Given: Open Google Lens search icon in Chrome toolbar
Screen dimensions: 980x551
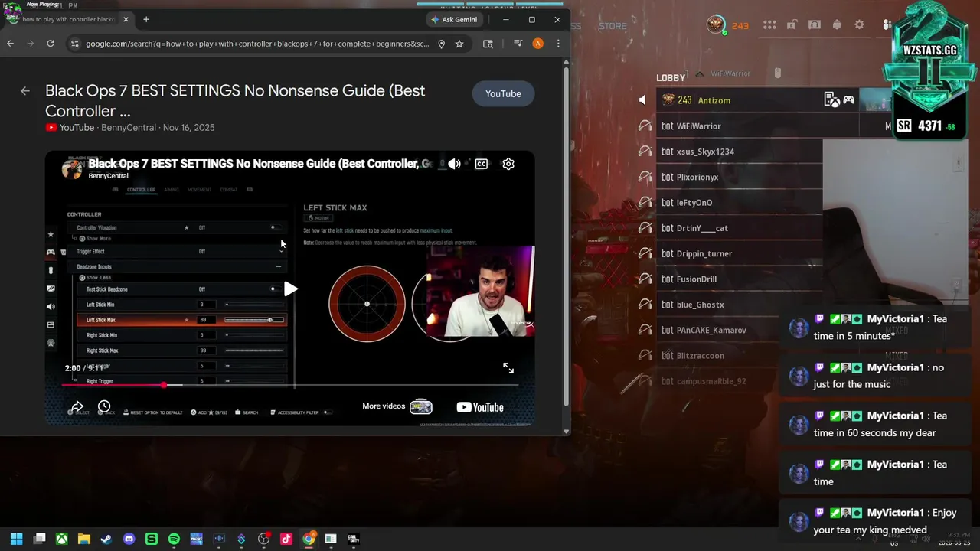Looking at the screenshot, I should [488, 44].
